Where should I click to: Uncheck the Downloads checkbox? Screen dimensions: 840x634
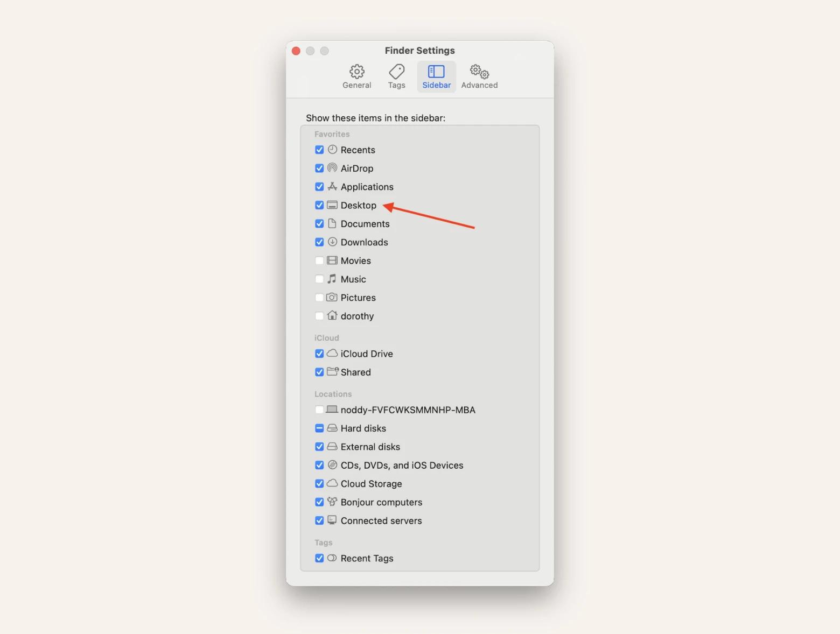pyautogui.click(x=319, y=242)
